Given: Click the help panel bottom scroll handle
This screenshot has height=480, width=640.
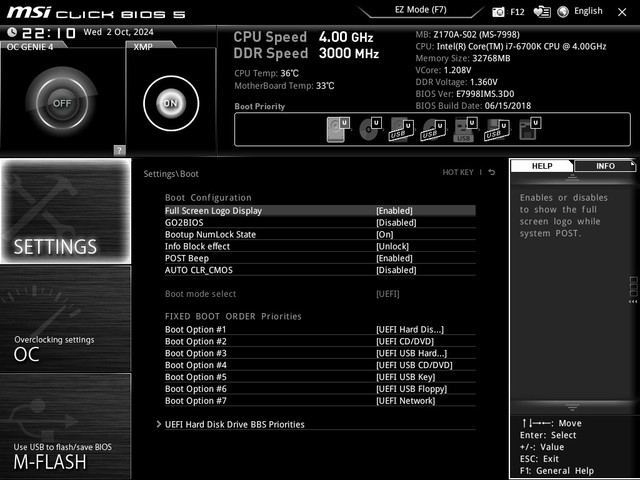Looking at the screenshot, I should click(572, 407).
